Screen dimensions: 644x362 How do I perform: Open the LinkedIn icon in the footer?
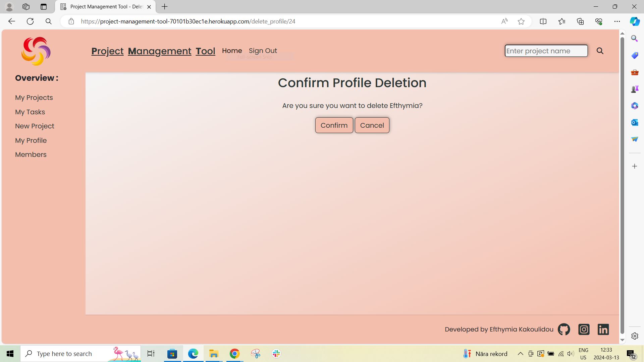click(603, 329)
